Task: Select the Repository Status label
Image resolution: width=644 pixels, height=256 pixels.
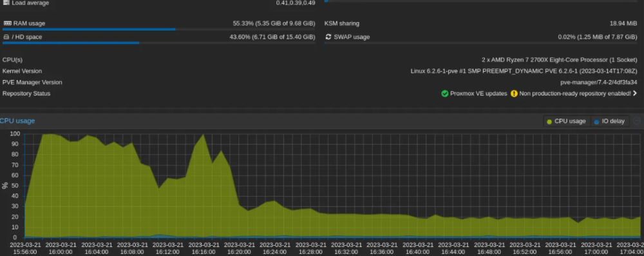Action: click(26, 94)
